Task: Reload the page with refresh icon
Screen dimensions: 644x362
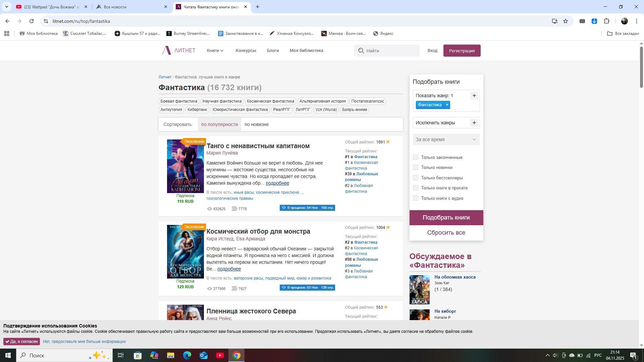Action: click(x=32, y=21)
